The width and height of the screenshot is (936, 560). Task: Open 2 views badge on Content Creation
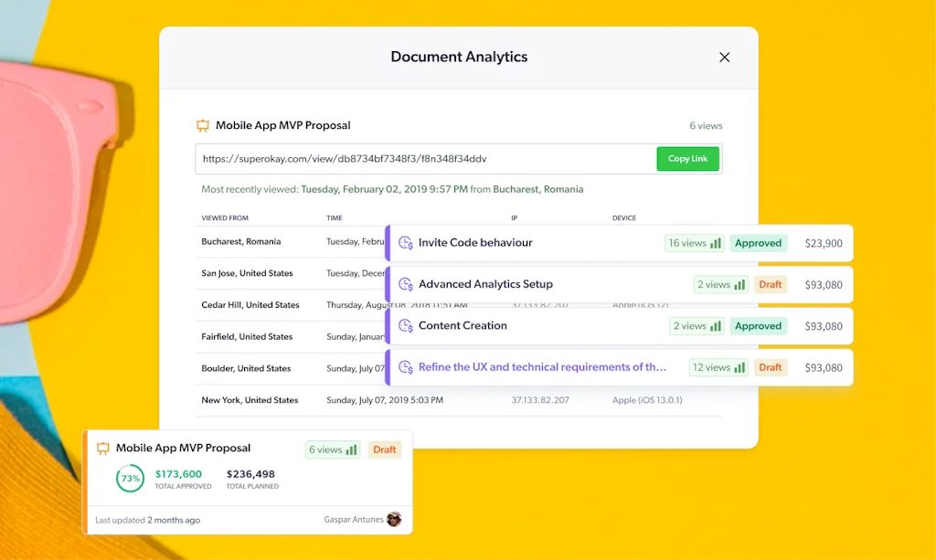[697, 326]
